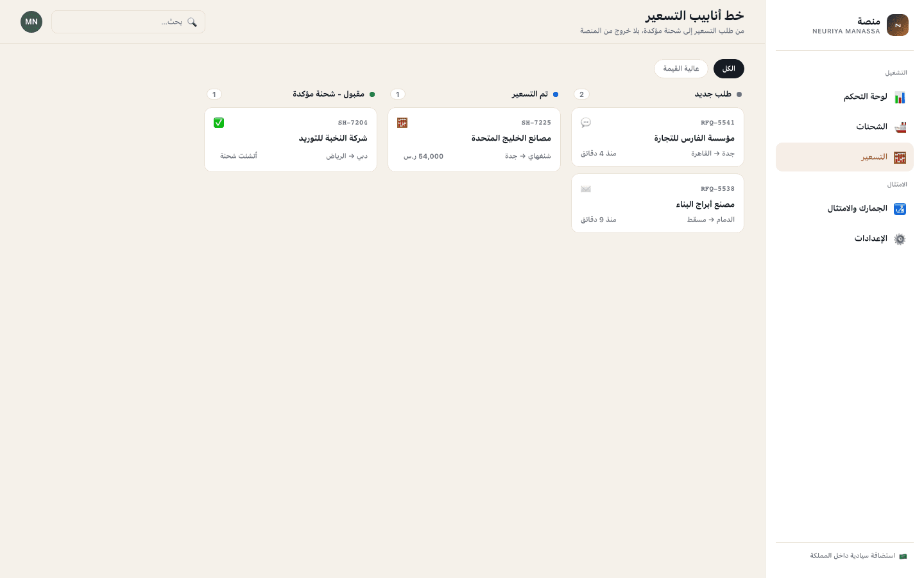Select التسعير in the sidebar
The height and width of the screenshot is (578, 924).
[844, 157]
